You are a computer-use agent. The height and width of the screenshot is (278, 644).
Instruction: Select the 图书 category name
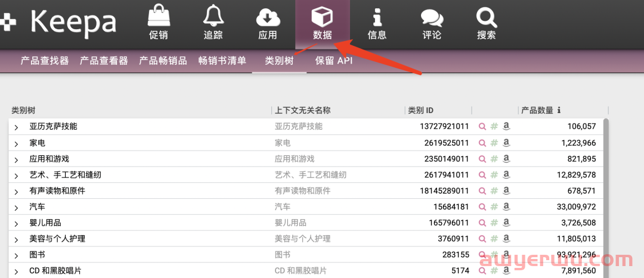pyautogui.click(x=38, y=255)
